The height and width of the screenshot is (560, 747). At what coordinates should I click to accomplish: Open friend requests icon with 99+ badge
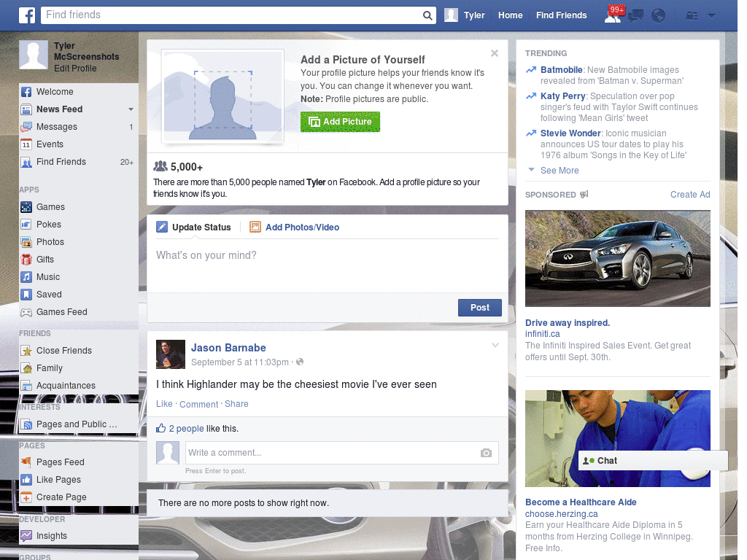[613, 15]
